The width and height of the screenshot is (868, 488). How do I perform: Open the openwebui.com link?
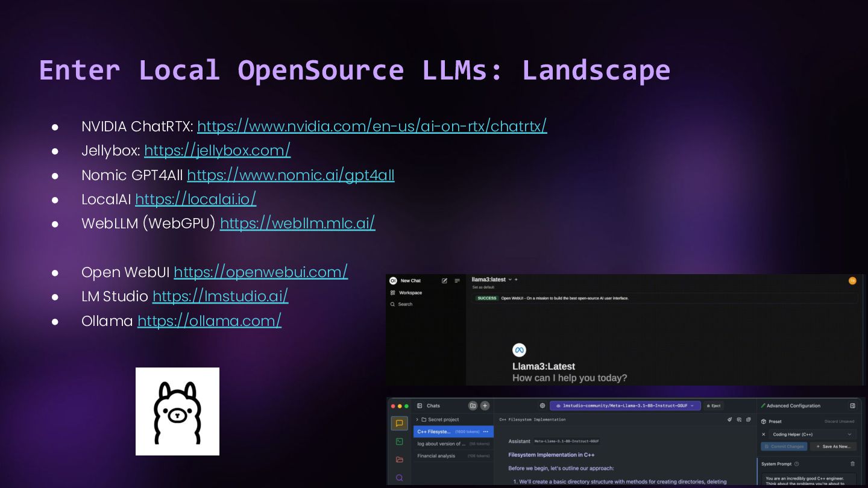pyautogui.click(x=260, y=272)
